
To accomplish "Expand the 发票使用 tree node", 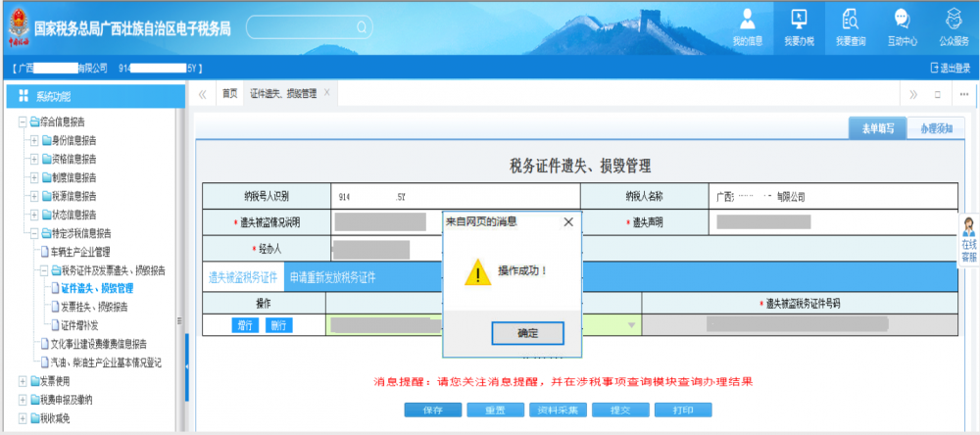I will pyautogui.click(x=22, y=381).
